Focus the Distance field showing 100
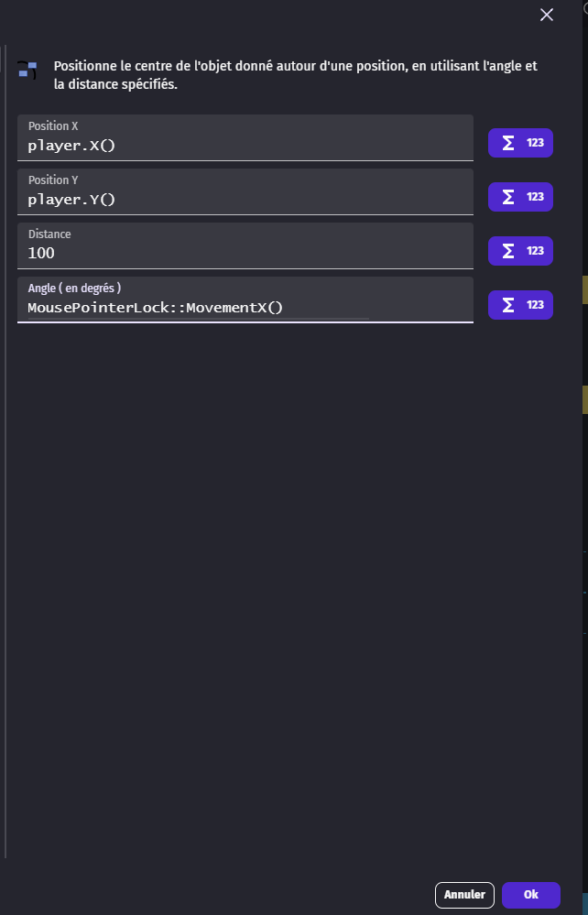Image resolution: width=588 pixels, height=915 pixels. [245, 245]
